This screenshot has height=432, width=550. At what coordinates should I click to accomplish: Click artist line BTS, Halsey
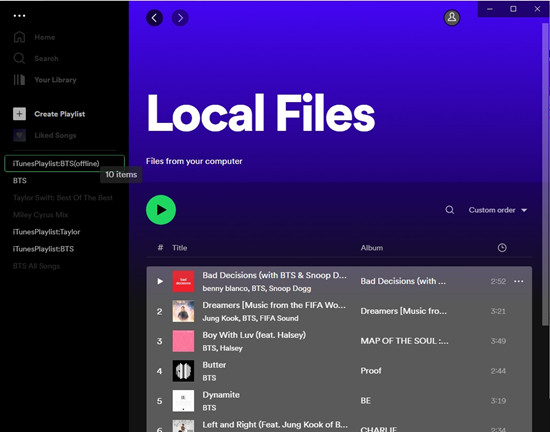[222, 348]
